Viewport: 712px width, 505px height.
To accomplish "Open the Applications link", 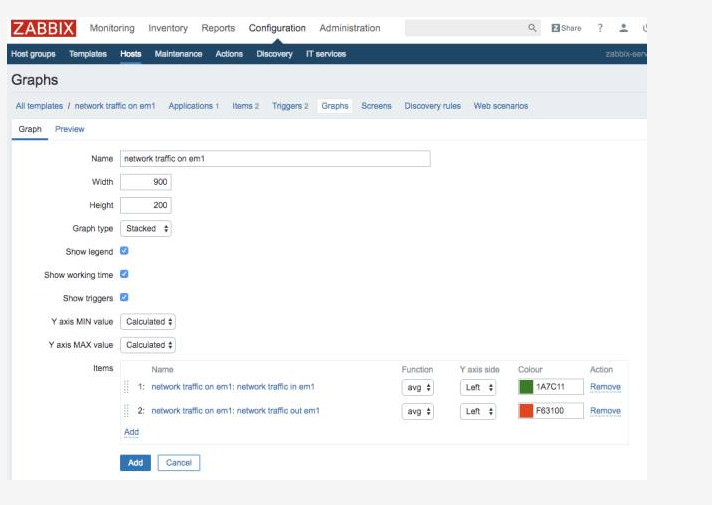I will [x=191, y=106].
